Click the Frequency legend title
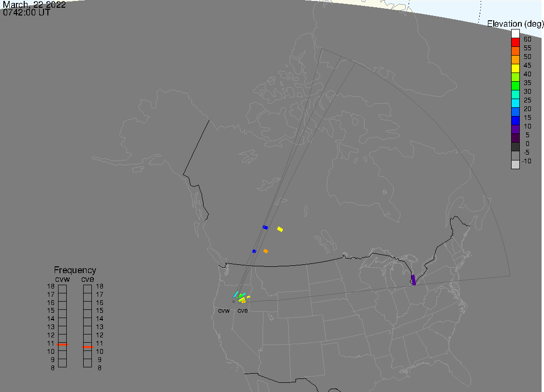 [75, 270]
